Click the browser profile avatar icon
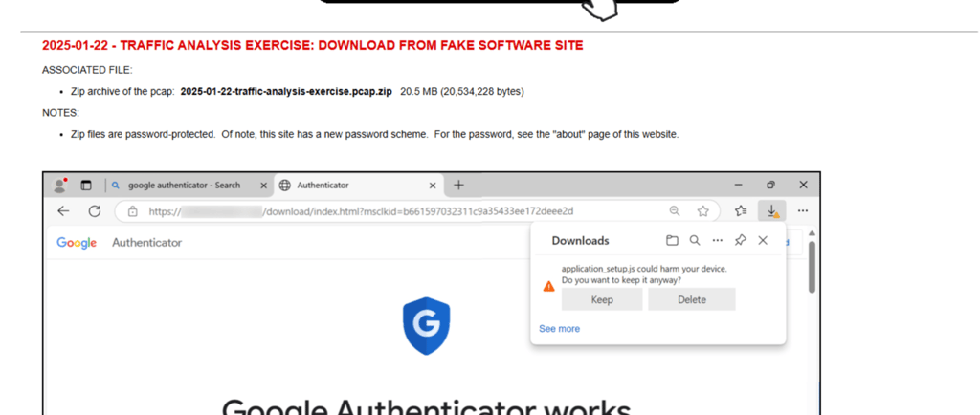The image size is (980, 415). click(61, 185)
